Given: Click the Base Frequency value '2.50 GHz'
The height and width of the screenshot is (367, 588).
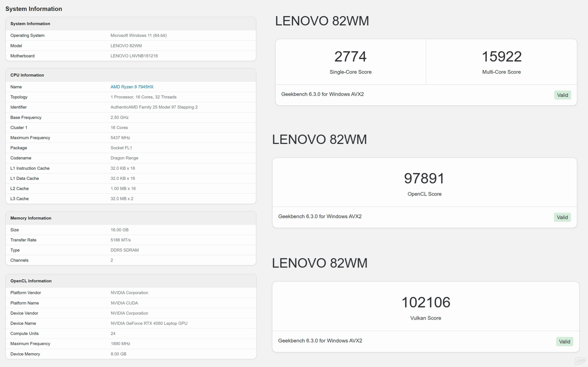Looking at the screenshot, I should pyautogui.click(x=120, y=117).
